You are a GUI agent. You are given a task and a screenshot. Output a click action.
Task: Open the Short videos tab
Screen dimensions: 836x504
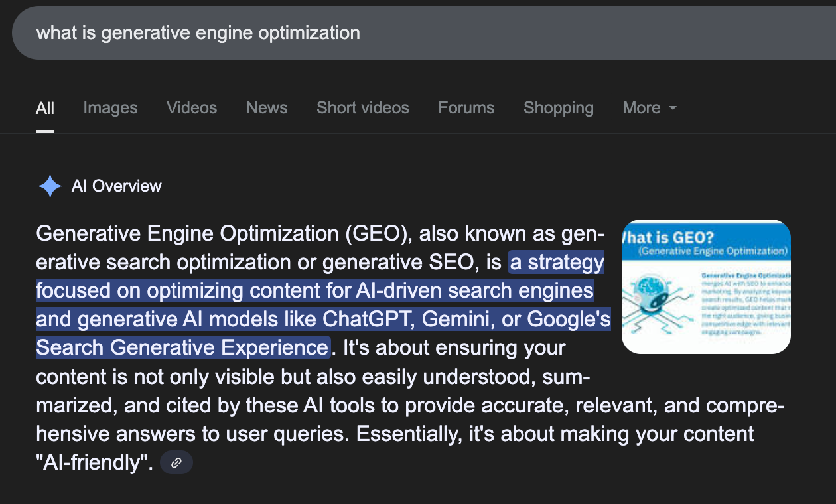click(x=362, y=107)
